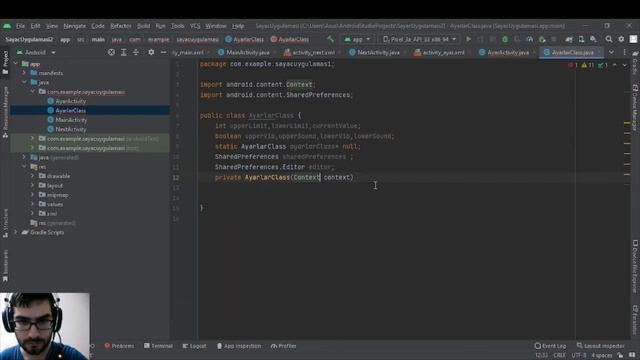Screen dimensions: 640x360
Task: Select opened file target icon in Project panel
Action: coord(111,52)
